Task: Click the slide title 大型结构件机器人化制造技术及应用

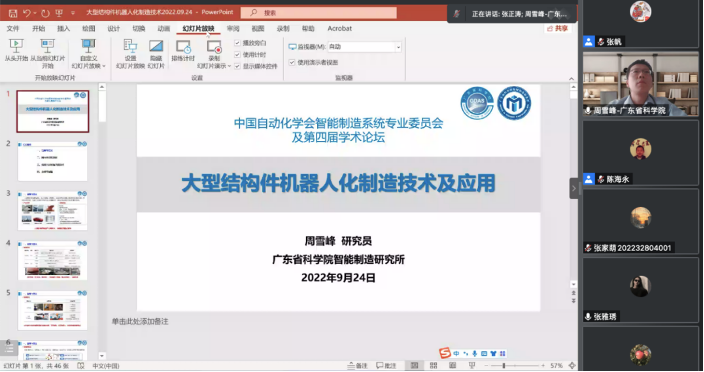Action: pyautogui.click(x=338, y=184)
